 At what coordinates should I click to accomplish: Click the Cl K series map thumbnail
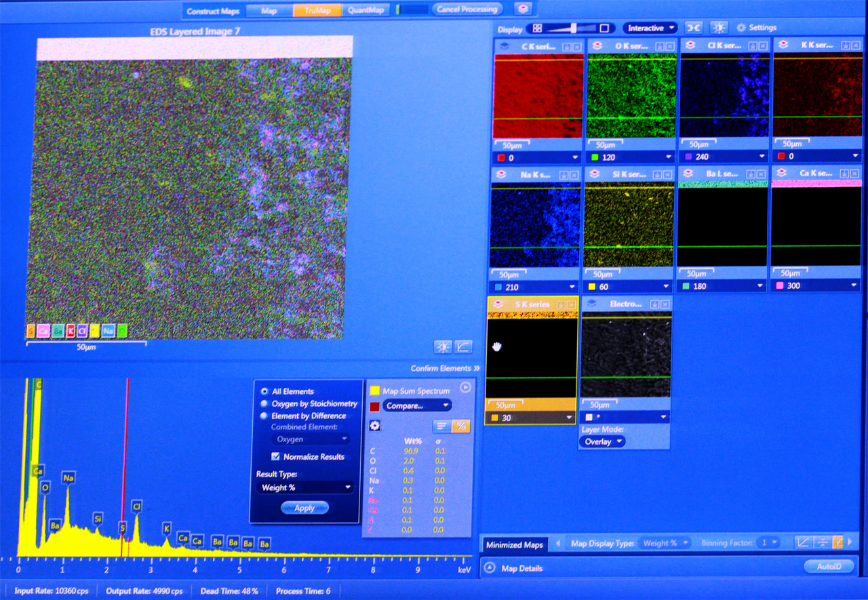point(724,96)
